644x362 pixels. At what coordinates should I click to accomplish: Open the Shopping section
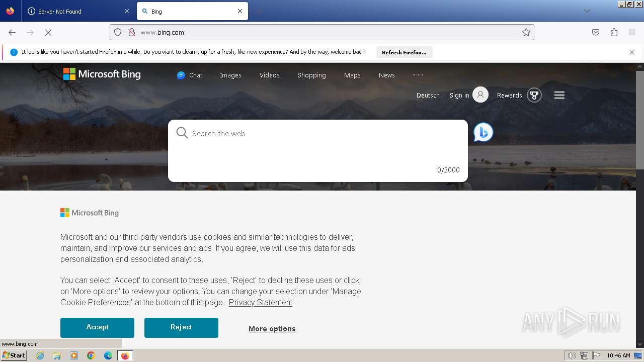(312, 75)
